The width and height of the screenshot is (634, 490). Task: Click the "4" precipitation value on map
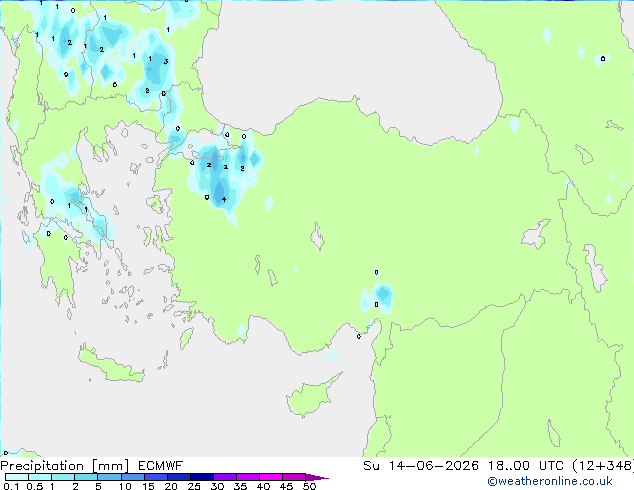pos(224,199)
